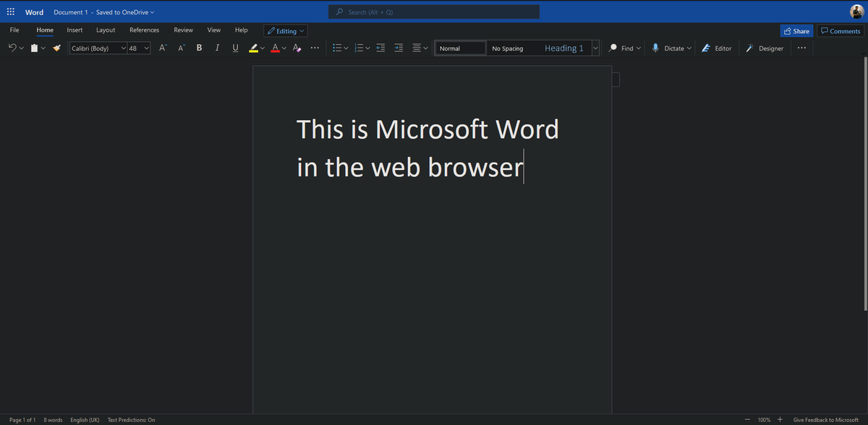The width and height of the screenshot is (868, 425).
Task: Open the Paste clipboard icon
Action: tap(34, 48)
